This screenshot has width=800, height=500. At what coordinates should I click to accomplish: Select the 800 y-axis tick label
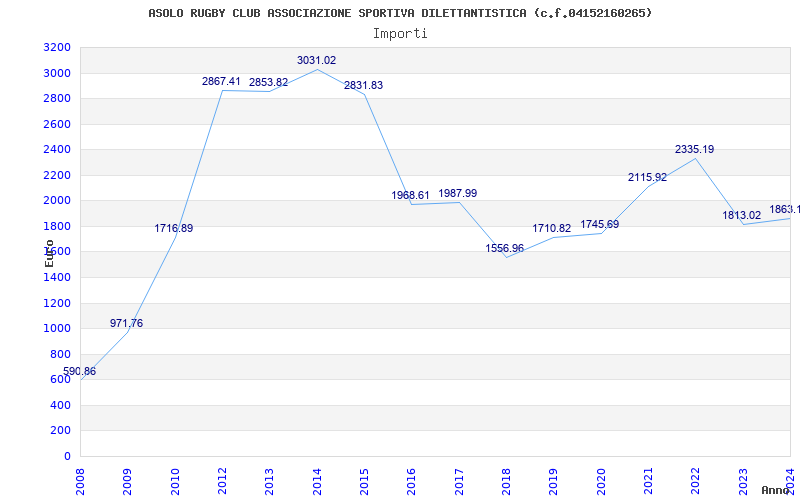[x=61, y=355]
